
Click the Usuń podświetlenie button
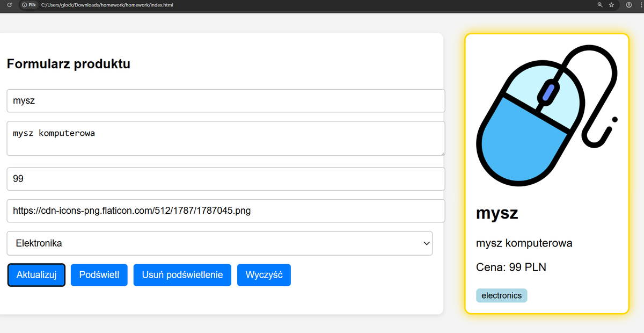point(182,274)
